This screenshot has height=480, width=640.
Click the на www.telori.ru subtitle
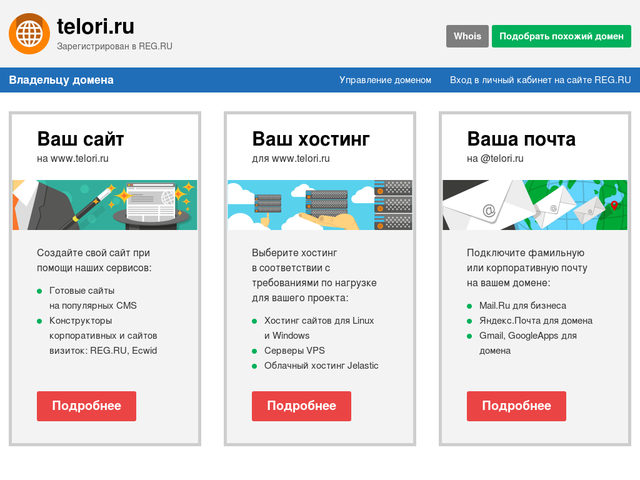pos(73,159)
